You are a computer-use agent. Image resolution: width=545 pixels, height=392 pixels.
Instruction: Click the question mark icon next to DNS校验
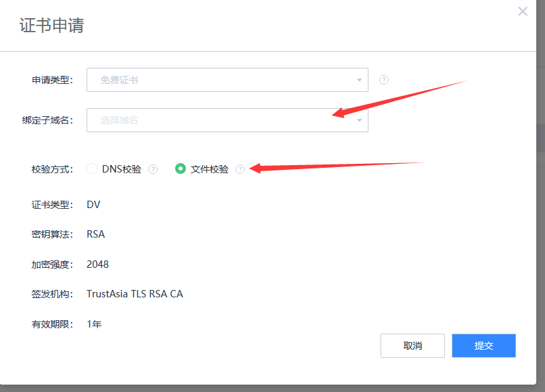pyautogui.click(x=153, y=169)
